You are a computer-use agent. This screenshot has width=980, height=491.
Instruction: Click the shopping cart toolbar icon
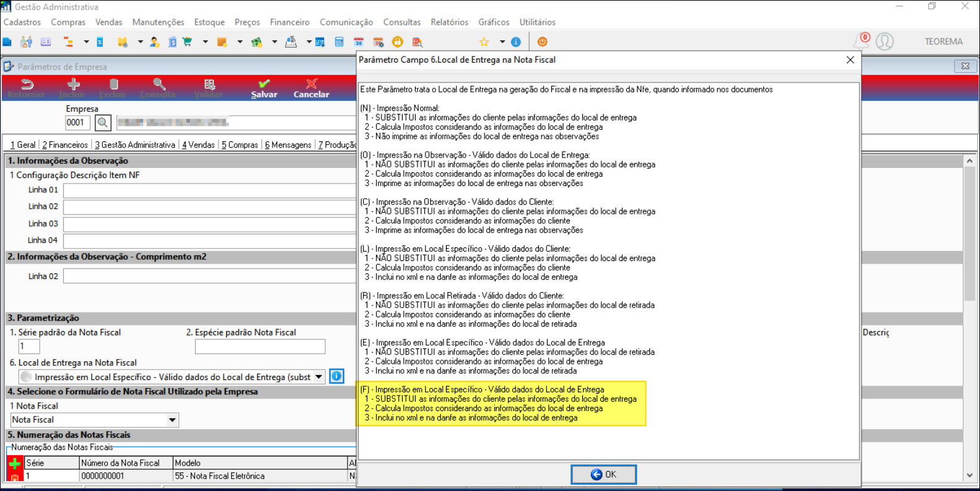tap(187, 42)
